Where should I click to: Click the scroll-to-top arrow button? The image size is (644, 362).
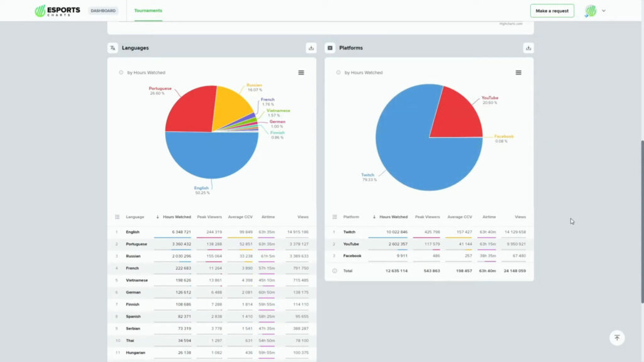(617, 337)
